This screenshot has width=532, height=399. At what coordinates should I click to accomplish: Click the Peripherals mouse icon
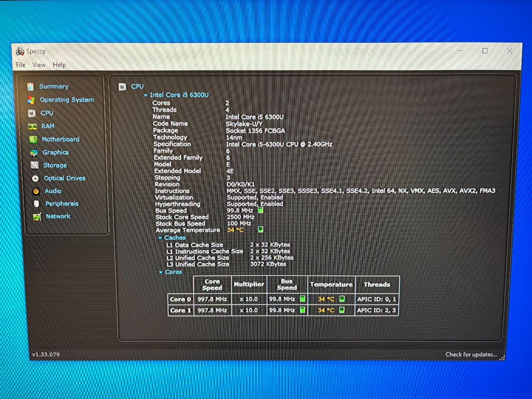click(x=37, y=204)
